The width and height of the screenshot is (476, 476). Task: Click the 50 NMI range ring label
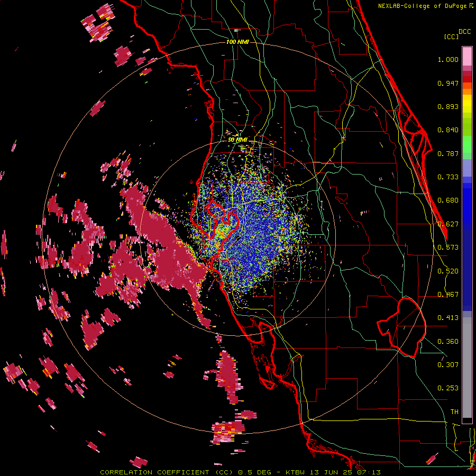click(x=237, y=140)
